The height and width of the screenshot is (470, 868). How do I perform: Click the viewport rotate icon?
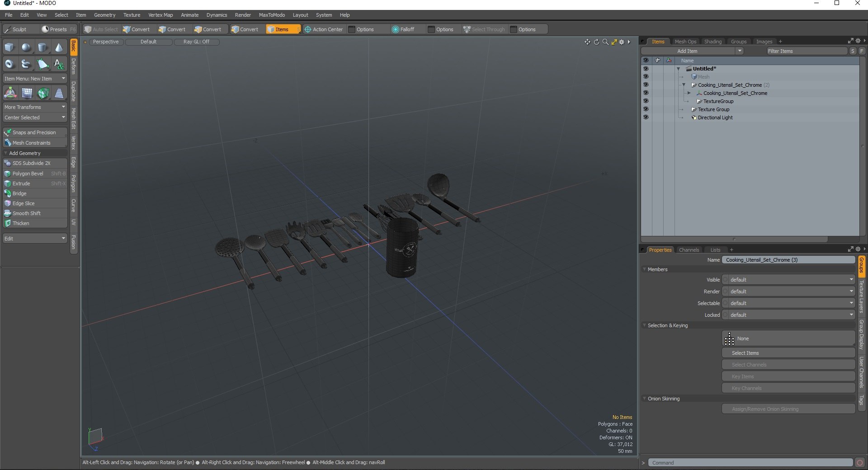pos(596,42)
